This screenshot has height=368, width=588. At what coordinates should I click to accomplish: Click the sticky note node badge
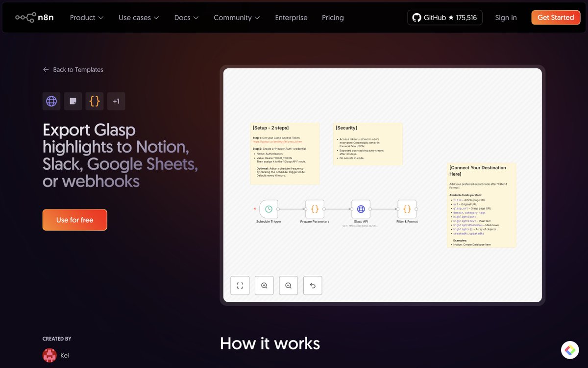[73, 102]
